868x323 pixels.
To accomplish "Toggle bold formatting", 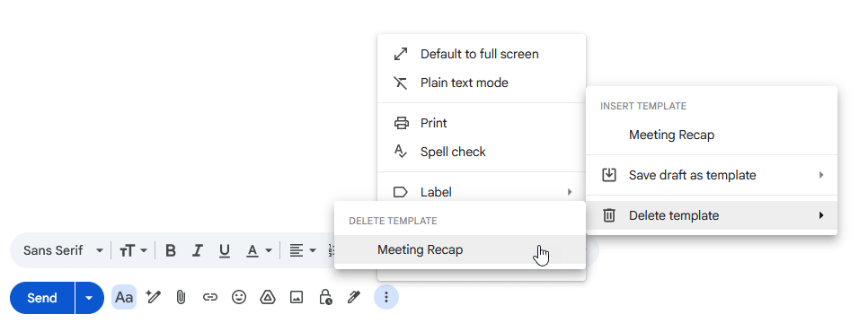I will (171, 250).
